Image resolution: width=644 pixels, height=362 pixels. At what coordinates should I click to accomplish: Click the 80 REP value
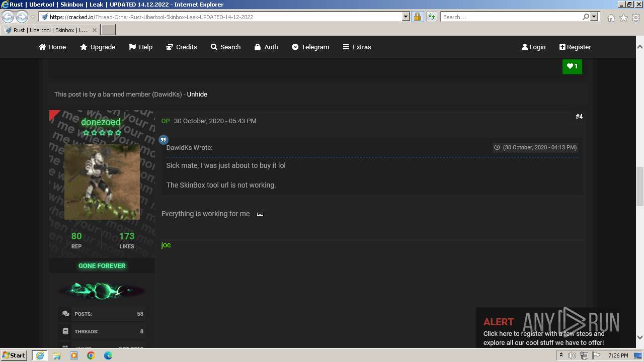(76, 236)
